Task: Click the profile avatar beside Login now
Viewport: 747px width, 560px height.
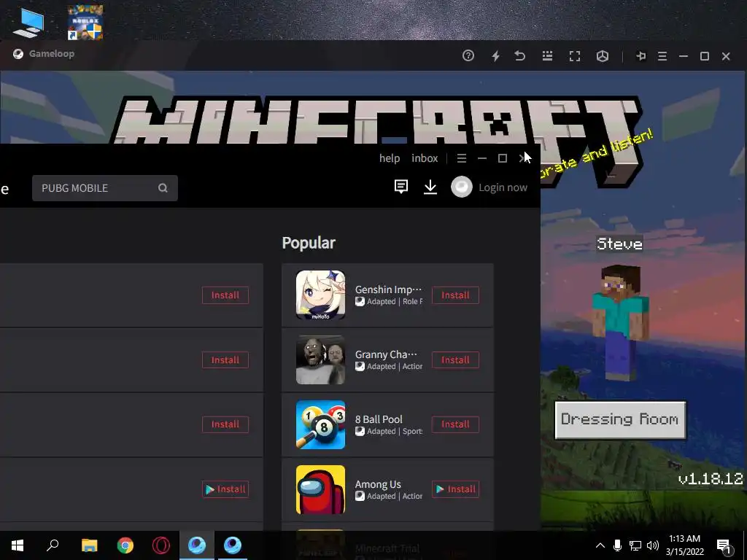Action: point(462,187)
